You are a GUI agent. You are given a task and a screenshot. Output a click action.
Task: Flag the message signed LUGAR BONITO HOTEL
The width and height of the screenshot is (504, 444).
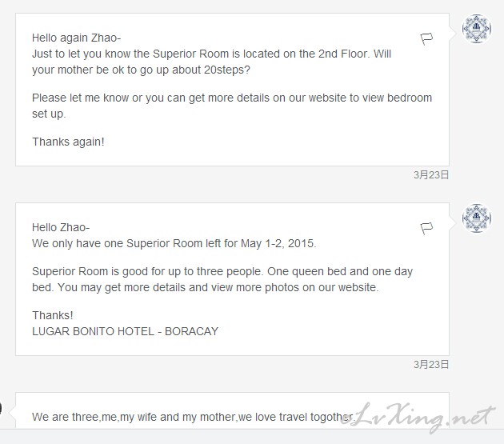(x=426, y=229)
